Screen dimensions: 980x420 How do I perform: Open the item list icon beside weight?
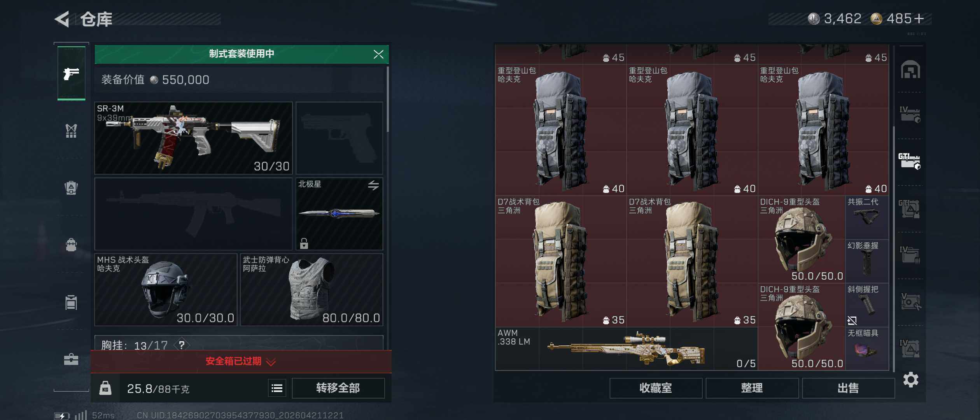tap(277, 388)
